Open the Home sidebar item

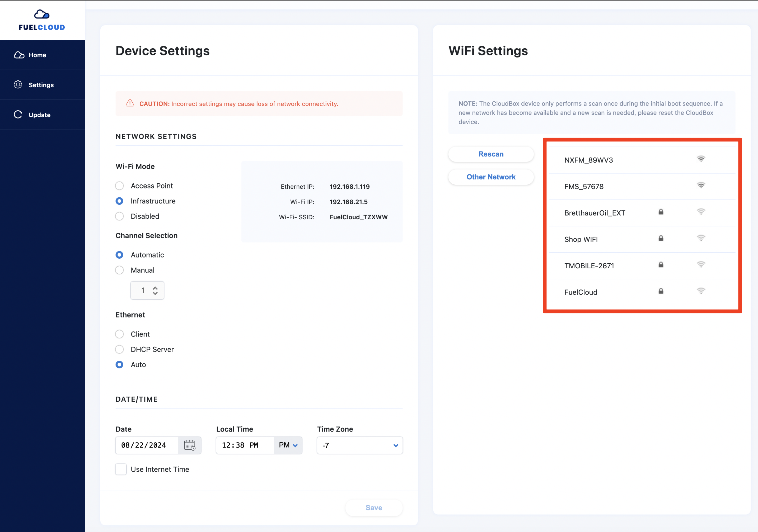point(43,55)
